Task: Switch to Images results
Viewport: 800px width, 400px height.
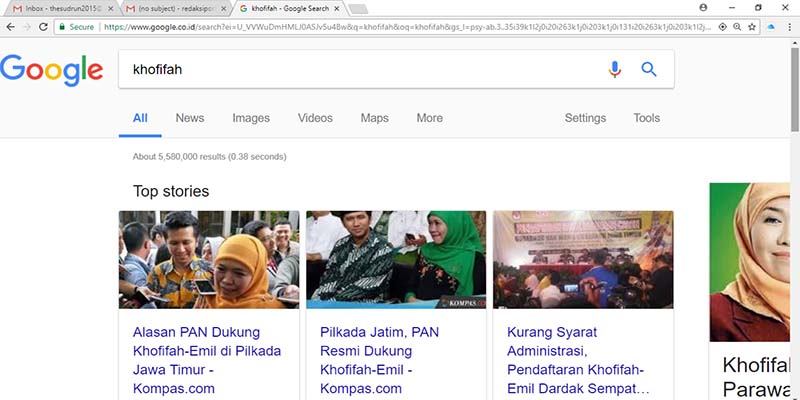Action: (251, 118)
